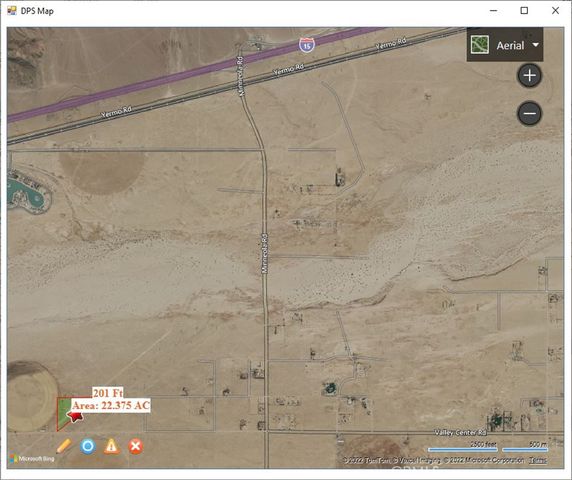
Task: Select the pencil draw tool
Action: click(x=64, y=446)
